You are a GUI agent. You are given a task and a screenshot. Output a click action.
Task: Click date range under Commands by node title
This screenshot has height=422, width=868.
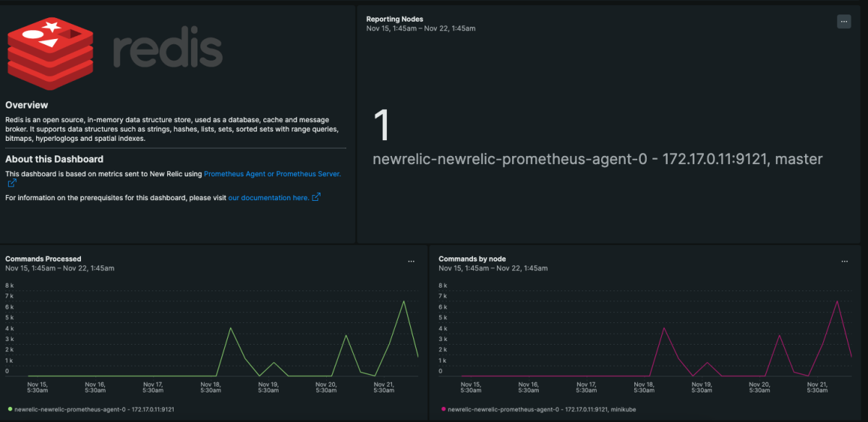pos(493,268)
